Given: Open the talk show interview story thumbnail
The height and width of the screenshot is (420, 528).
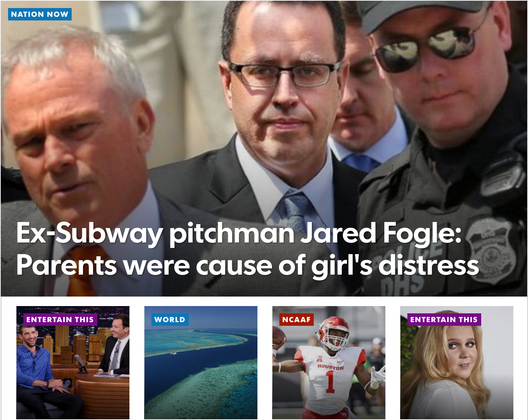Looking at the screenshot, I should click(x=73, y=363).
